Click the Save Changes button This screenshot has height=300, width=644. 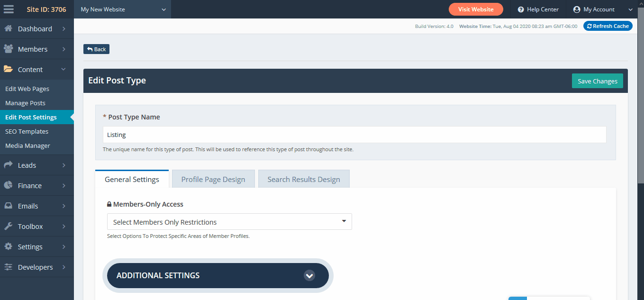(x=597, y=81)
